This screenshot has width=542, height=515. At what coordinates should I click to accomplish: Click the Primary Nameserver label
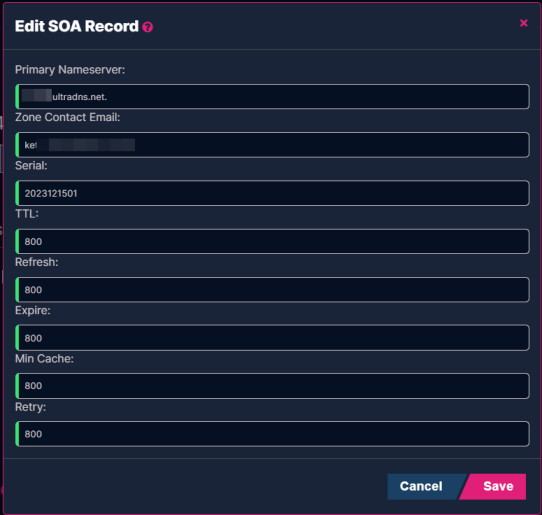[70, 70]
